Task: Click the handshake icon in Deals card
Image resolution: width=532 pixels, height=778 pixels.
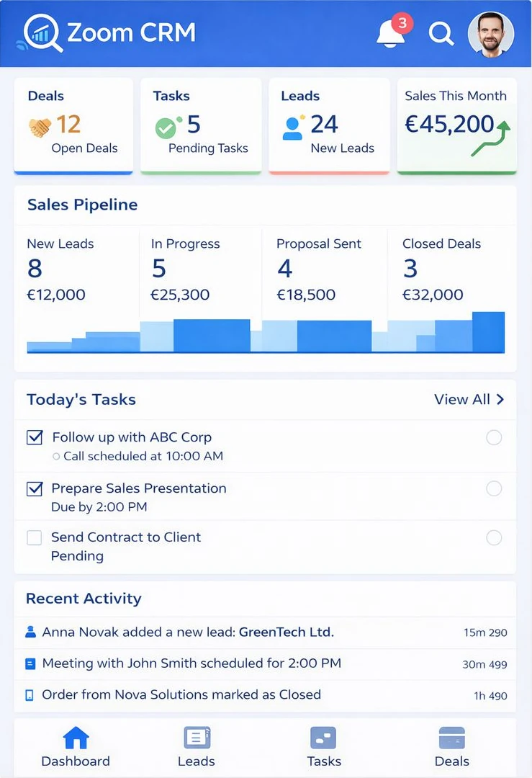Action: click(x=40, y=128)
